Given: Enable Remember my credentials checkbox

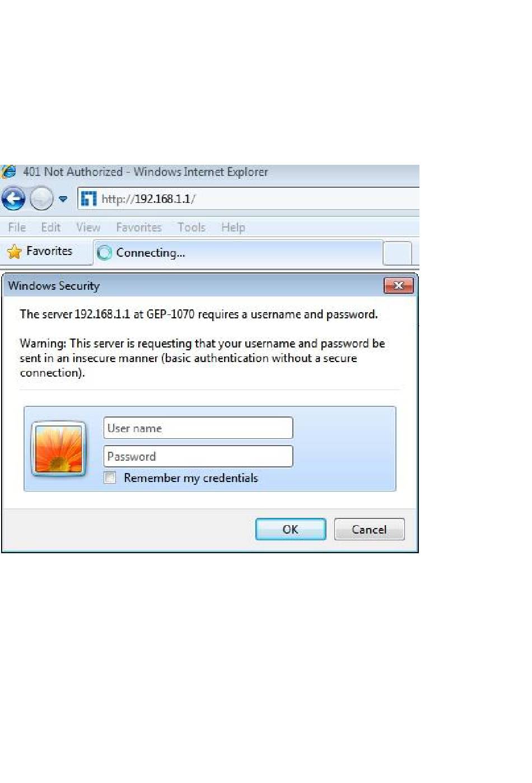Looking at the screenshot, I should (x=110, y=478).
